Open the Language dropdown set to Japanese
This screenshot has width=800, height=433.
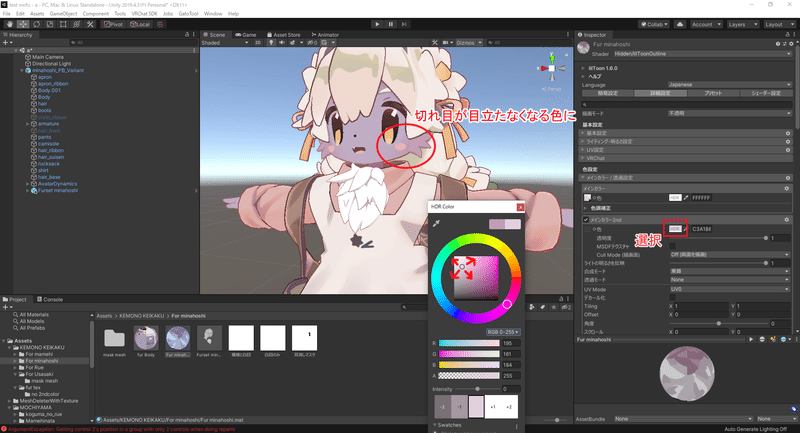tap(730, 85)
